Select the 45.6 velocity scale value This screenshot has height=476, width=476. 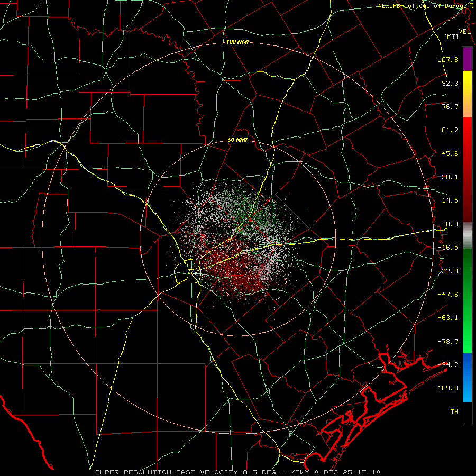450,153
